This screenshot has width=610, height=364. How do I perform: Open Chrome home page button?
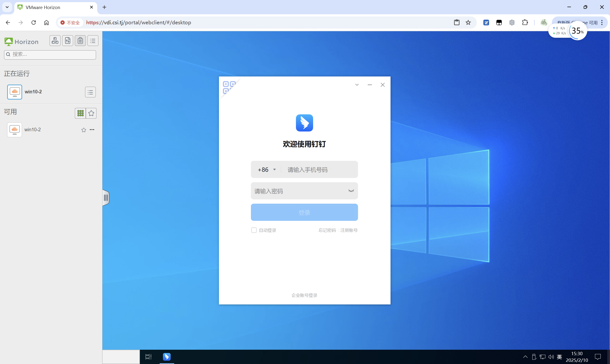[46, 23]
